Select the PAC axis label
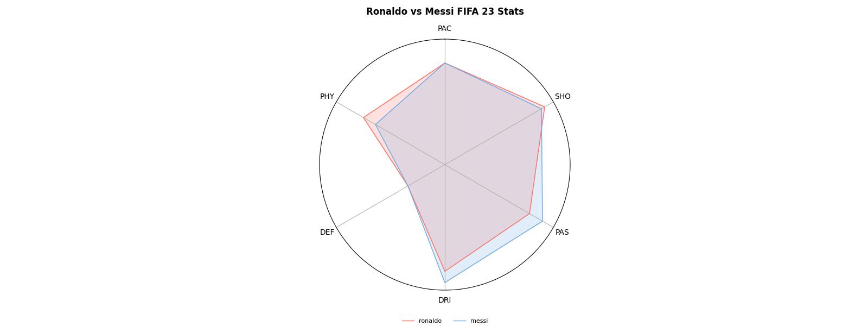This screenshot has width=868, height=326. (445, 29)
